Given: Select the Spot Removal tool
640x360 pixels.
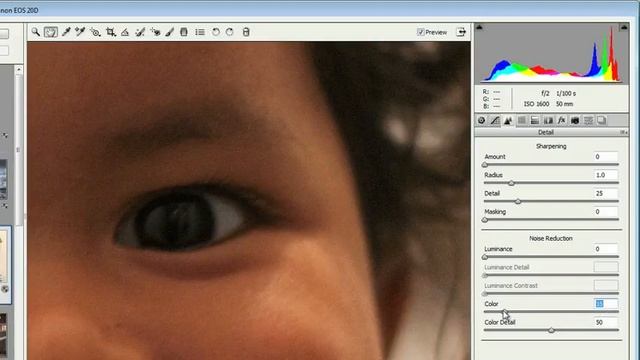Looking at the screenshot, I should pyautogui.click(x=140, y=32).
